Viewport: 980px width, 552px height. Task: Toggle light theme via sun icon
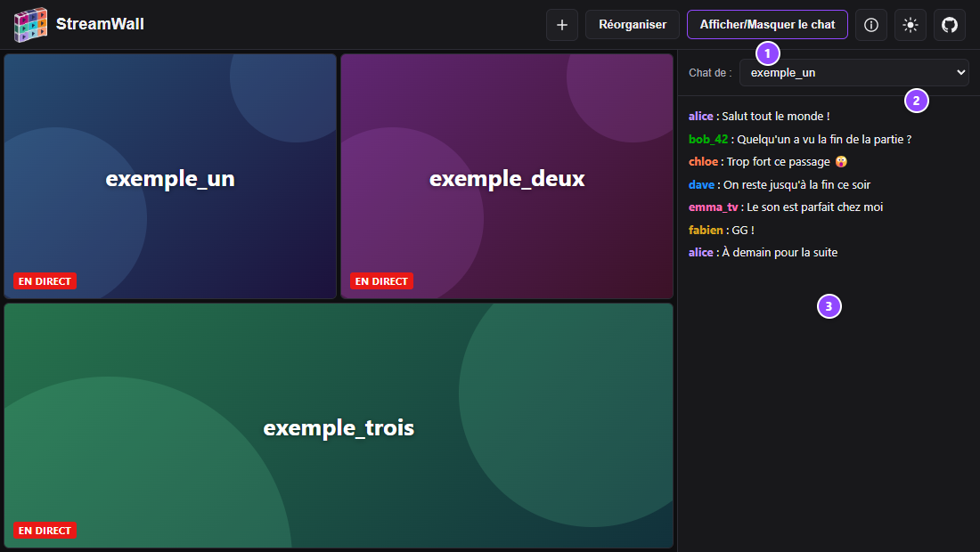[x=910, y=25]
